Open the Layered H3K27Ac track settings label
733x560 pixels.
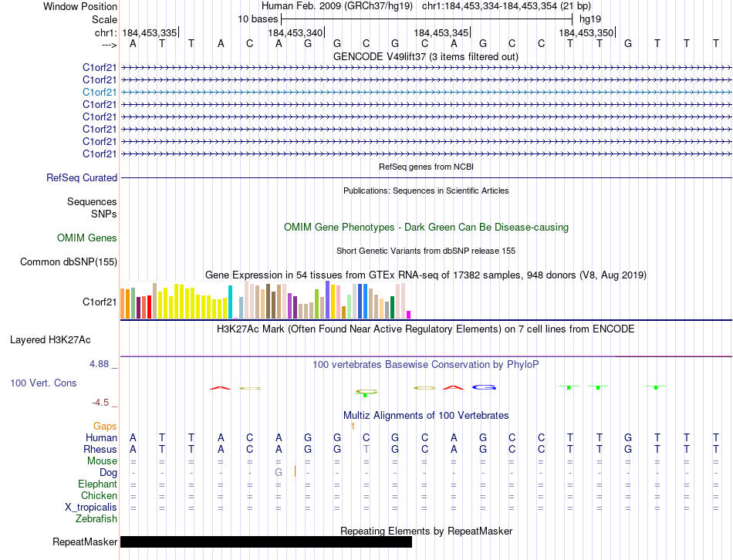[x=50, y=339]
